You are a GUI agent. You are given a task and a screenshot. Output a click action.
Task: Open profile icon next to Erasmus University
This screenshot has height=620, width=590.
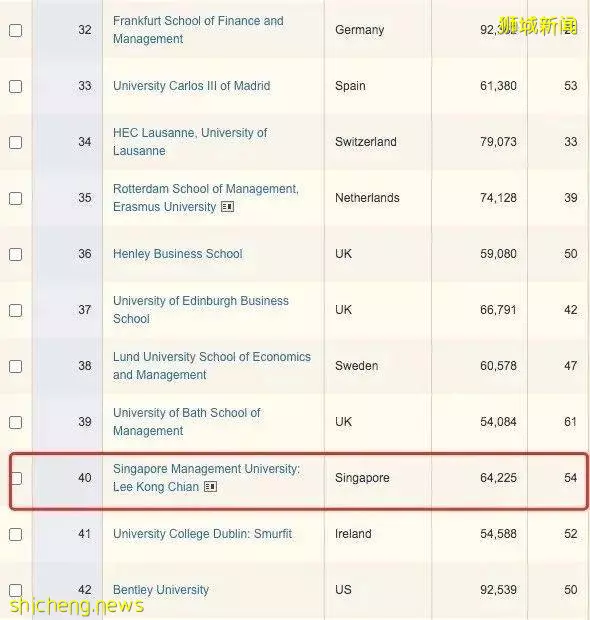pyautogui.click(x=227, y=207)
